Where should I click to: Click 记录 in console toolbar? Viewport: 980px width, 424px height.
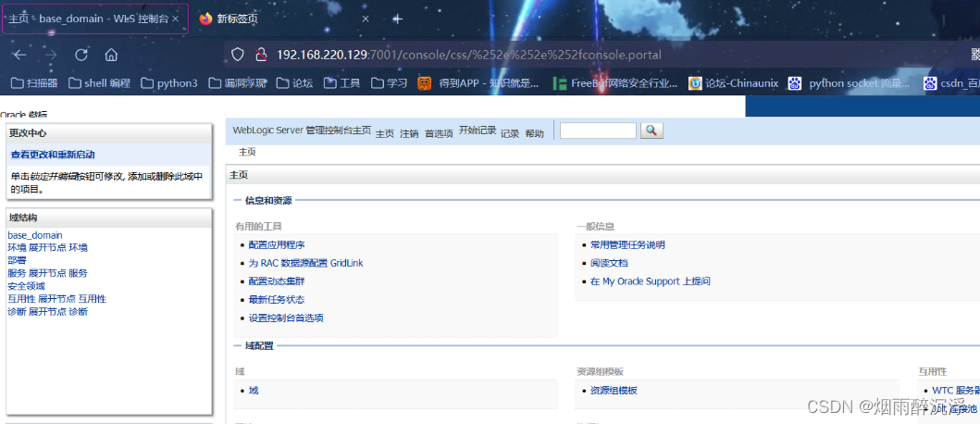tap(510, 133)
